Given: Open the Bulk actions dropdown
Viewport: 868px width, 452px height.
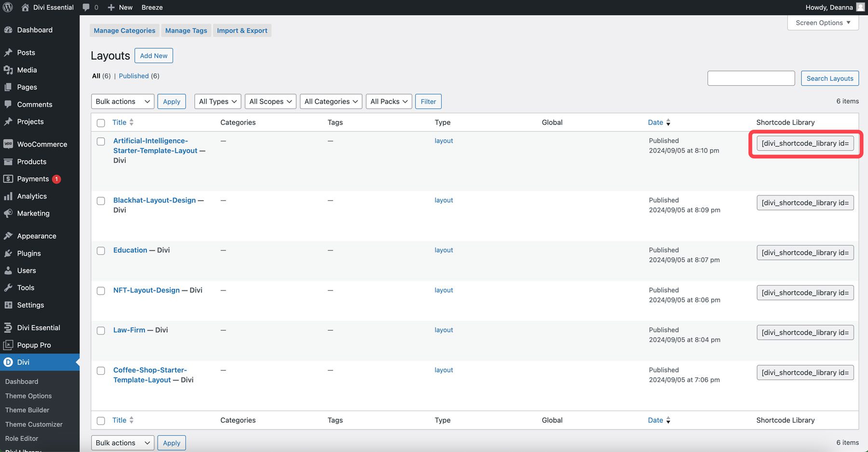Looking at the screenshot, I should pos(122,101).
